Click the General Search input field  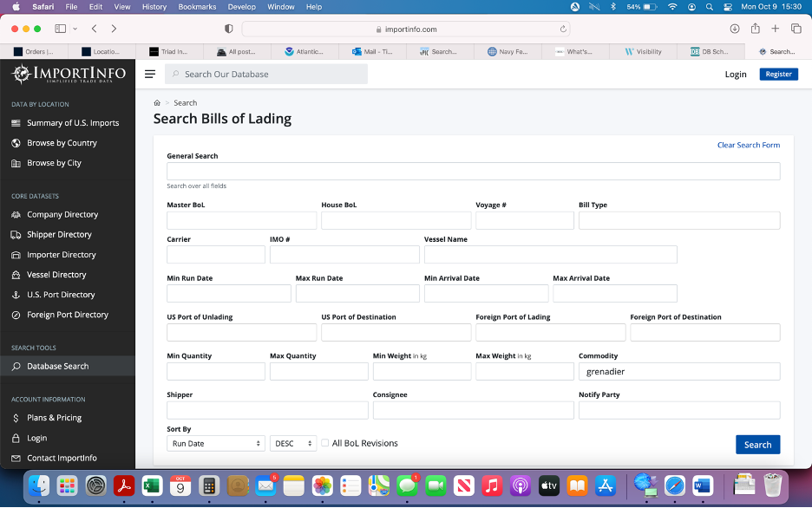tap(474, 172)
